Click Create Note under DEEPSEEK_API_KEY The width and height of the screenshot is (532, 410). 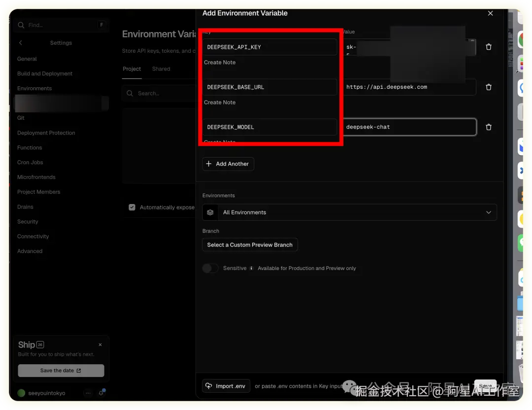pos(220,63)
